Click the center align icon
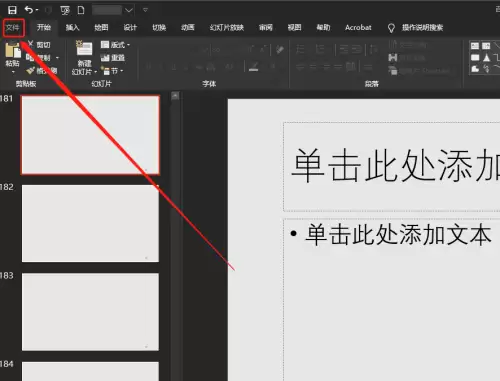The width and height of the screenshot is (500, 381). tap(313, 67)
